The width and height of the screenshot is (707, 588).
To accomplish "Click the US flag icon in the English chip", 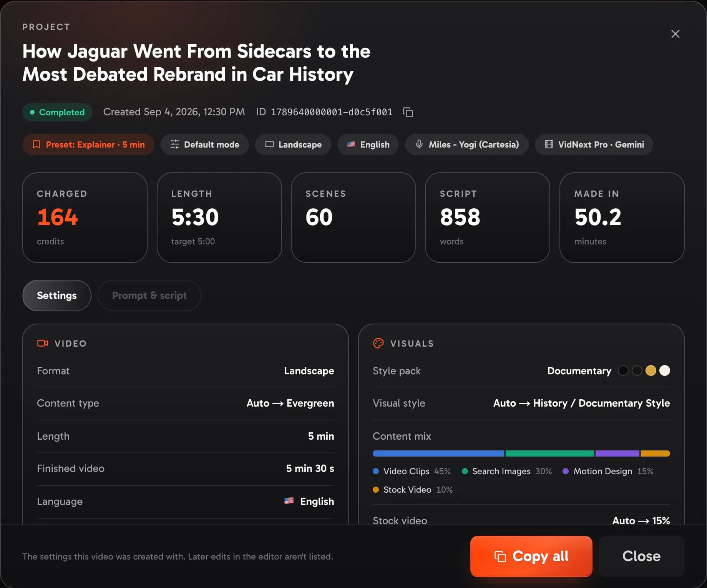I will [x=351, y=145].
